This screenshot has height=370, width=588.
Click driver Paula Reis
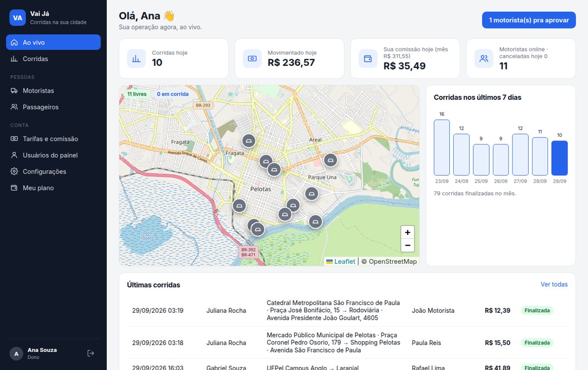point(426,343)
